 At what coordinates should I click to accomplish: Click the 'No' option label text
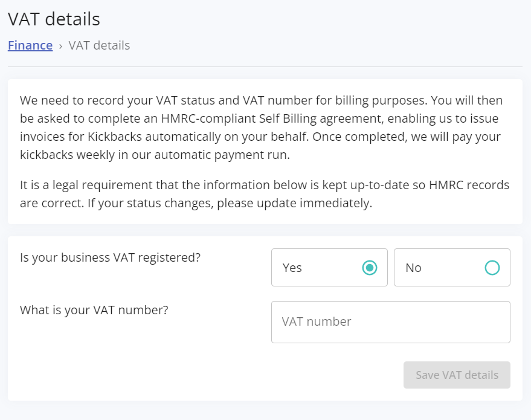point(414,268)
